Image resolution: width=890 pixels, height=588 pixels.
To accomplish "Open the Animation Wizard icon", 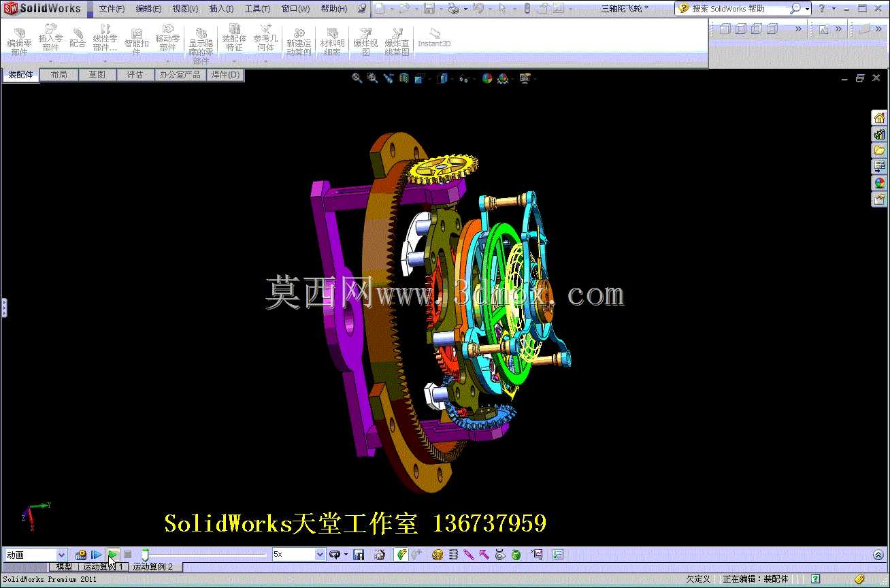I will point(380,555).
